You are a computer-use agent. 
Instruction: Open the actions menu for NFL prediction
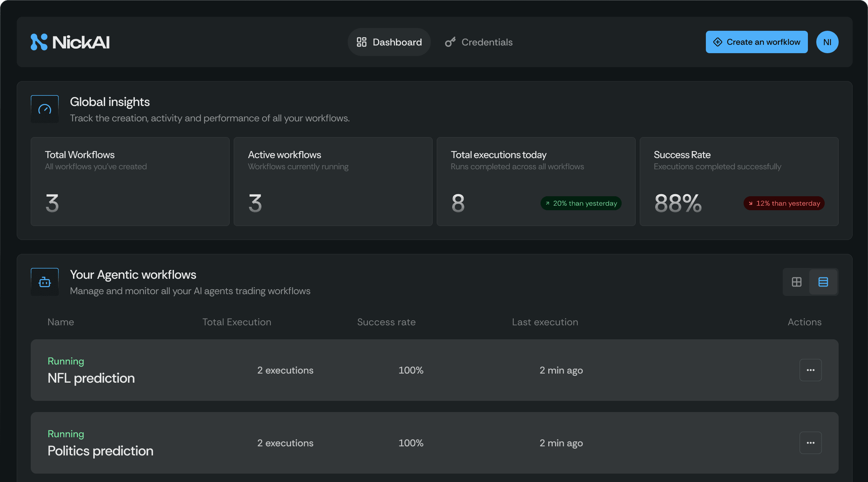810,370
